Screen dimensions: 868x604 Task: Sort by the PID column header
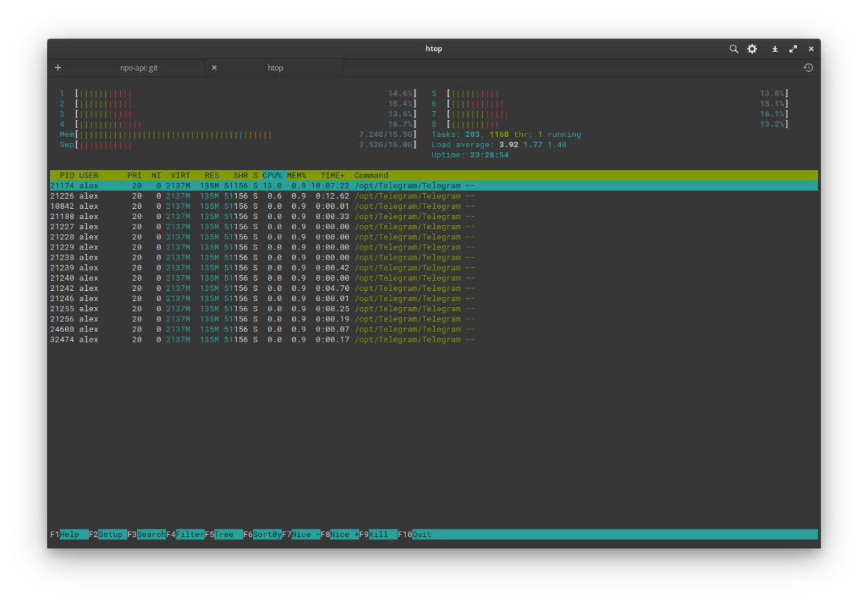click(67, 176)
